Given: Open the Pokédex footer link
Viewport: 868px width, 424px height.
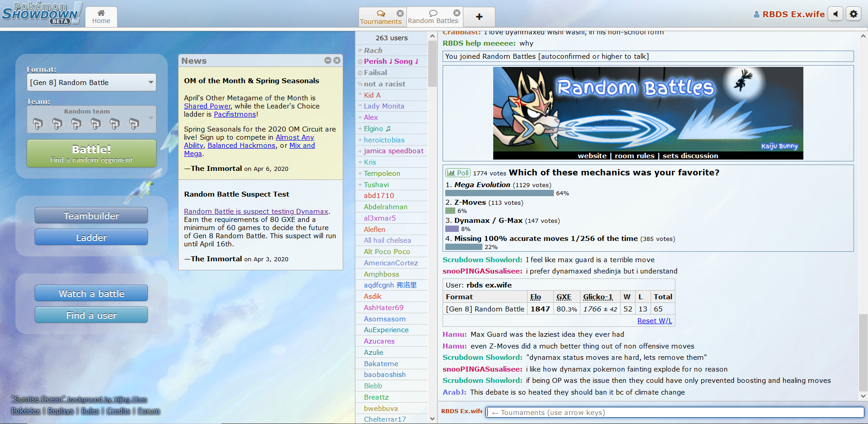Looking at the screenshot, I should (26, 410).
